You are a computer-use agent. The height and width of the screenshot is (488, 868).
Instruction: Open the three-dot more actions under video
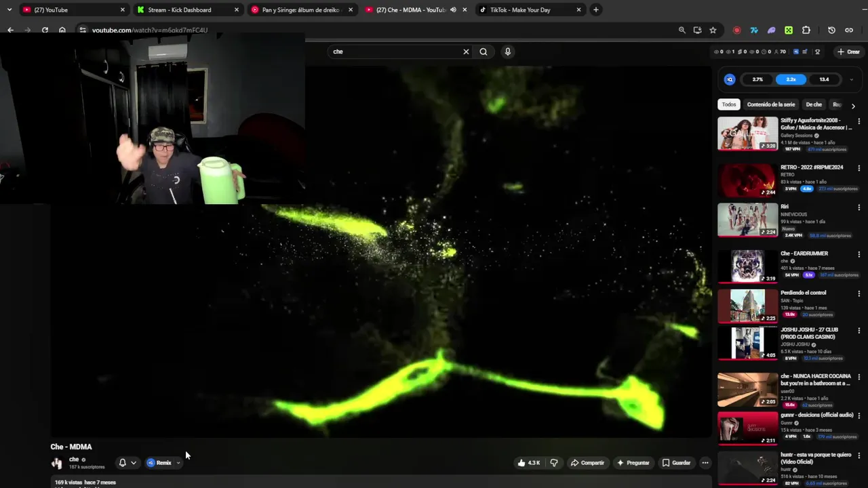[x=705, y=463]
